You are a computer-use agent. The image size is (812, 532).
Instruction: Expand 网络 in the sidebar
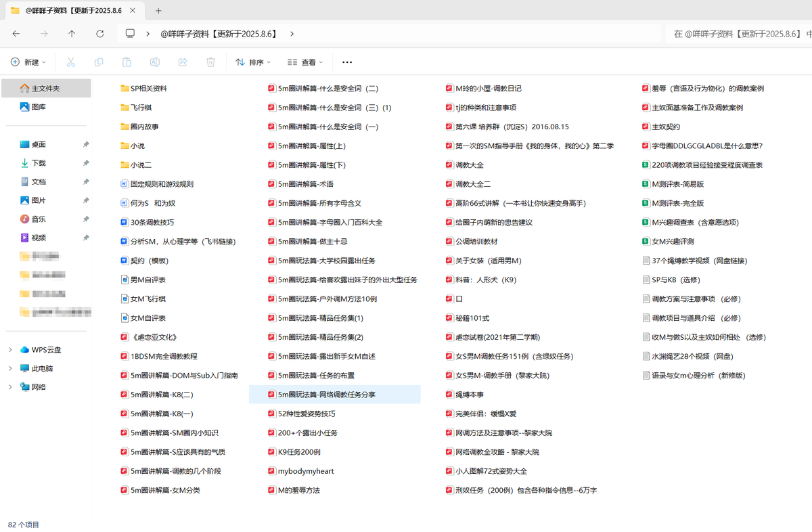tap(9, 386)
